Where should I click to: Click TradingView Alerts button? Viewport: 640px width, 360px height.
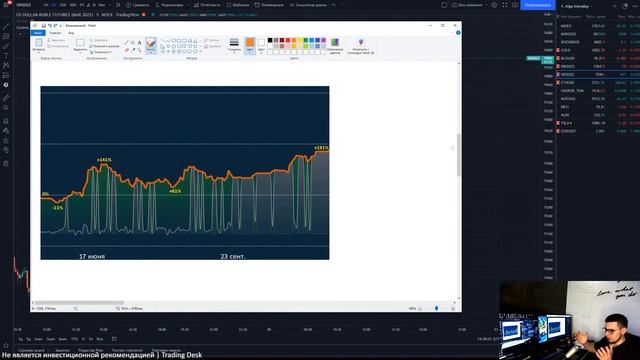[x=269, y=5]
